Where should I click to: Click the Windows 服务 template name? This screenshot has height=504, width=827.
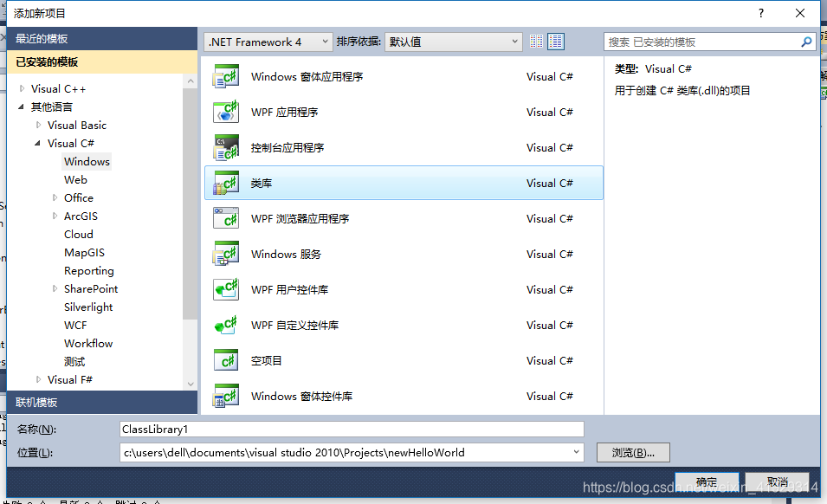(x=286, y=254)
